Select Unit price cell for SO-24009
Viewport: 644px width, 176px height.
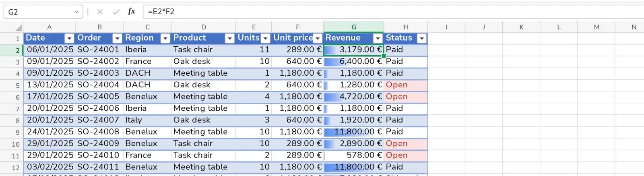click(x=297, y=144)
